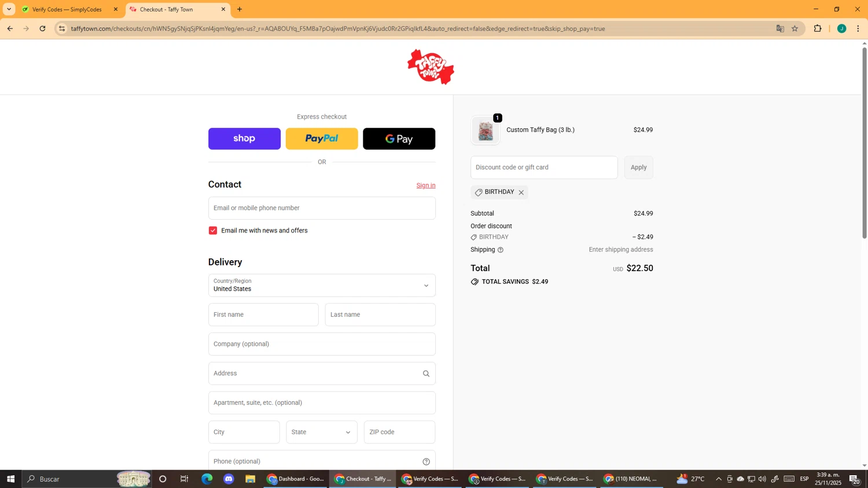Click the City field
This screenshot has height=488, width=868.
click(x=244, y=432)
